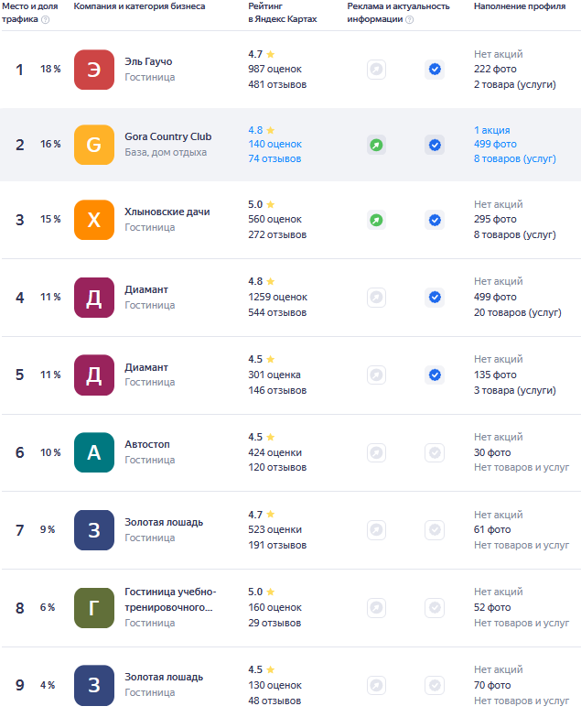Click the blue verified badge in the fourth-place row
581x728 pixels.
click(x=435, y=297)
